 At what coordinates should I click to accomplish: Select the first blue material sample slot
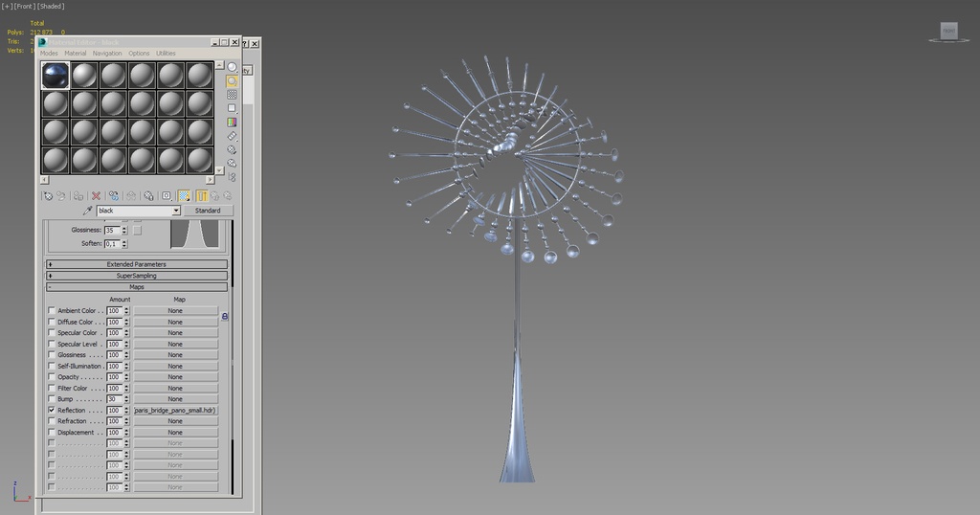click(x=56, y=76)
